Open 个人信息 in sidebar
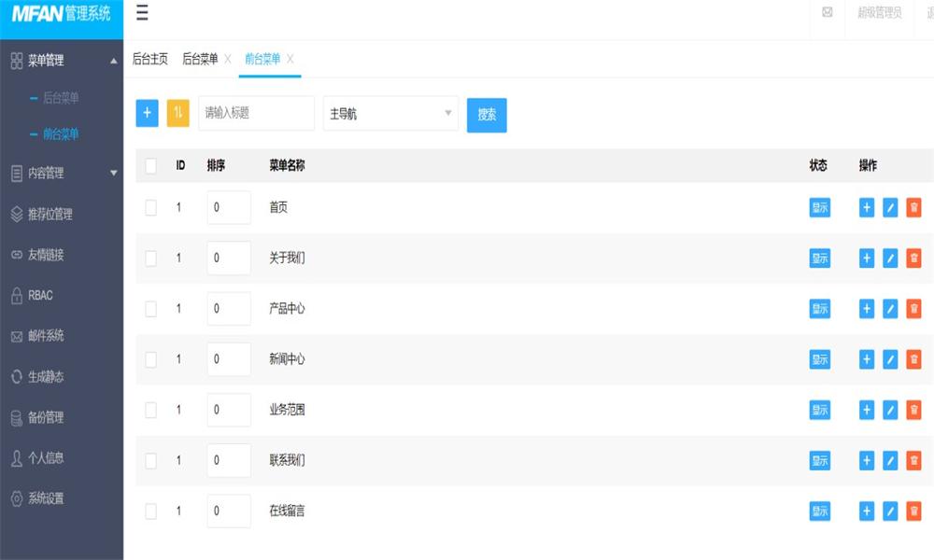Image resolution: width=934 pixels, height=560 pixels. (x=46, y=457)
